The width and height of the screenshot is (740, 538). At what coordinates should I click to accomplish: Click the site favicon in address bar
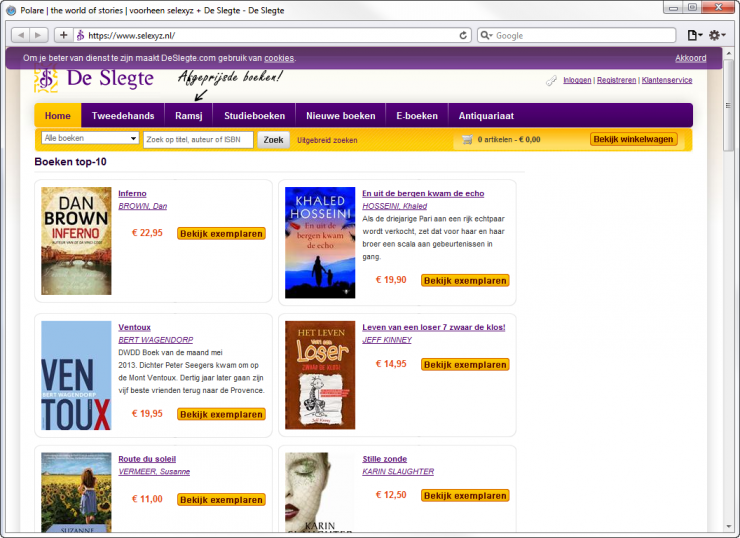[80, 35]
